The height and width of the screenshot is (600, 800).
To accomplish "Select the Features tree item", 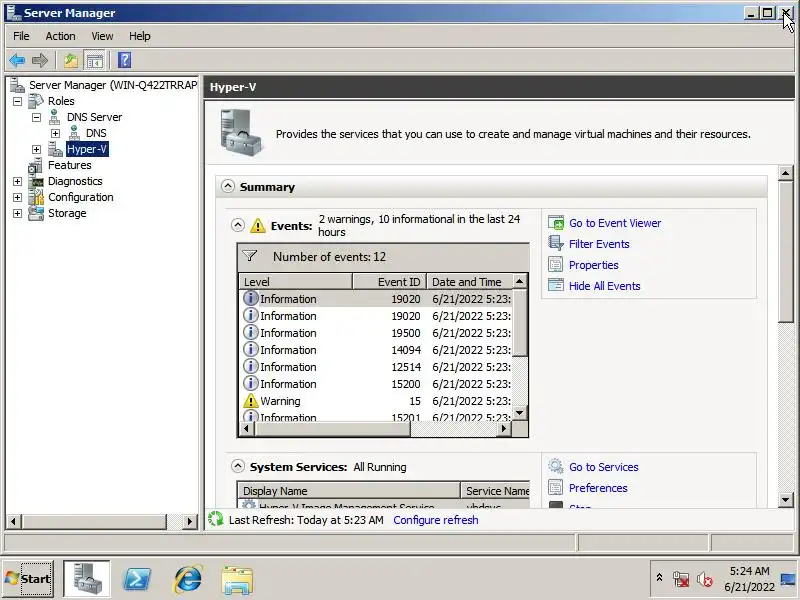I will [x=69, y=165].
